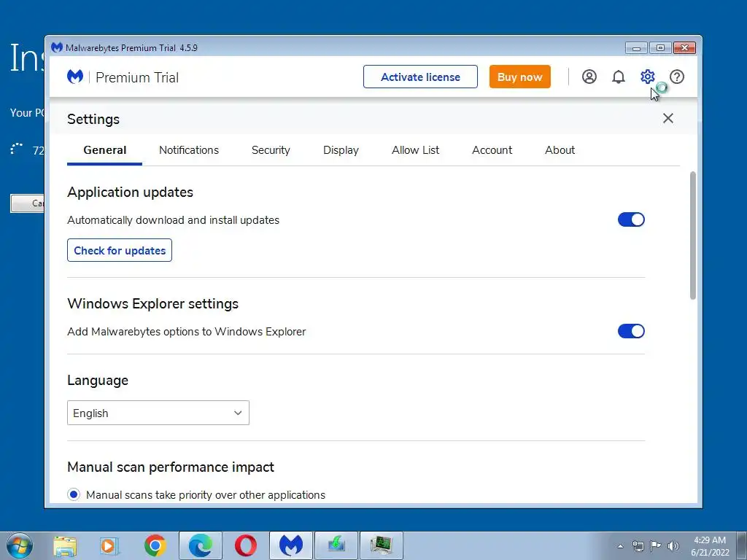Click the monitor application taskbar icon
Image resolution: width=747 pixels, height=560 pixels.
[381, 546]
